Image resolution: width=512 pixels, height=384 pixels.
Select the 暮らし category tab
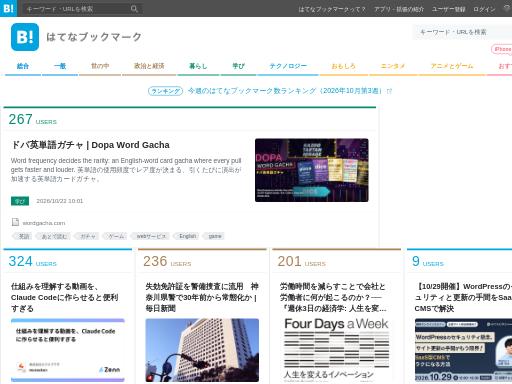[198, 66]
